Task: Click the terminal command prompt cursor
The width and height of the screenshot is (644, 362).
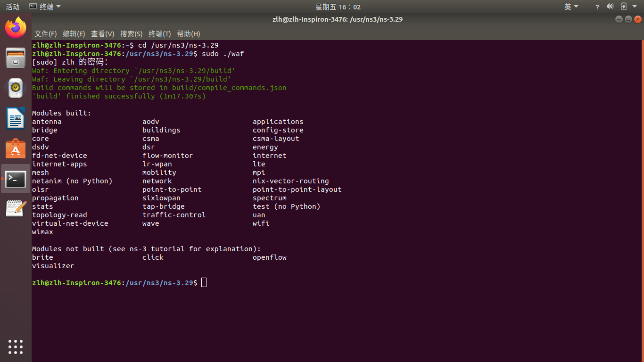Action: 204,283
